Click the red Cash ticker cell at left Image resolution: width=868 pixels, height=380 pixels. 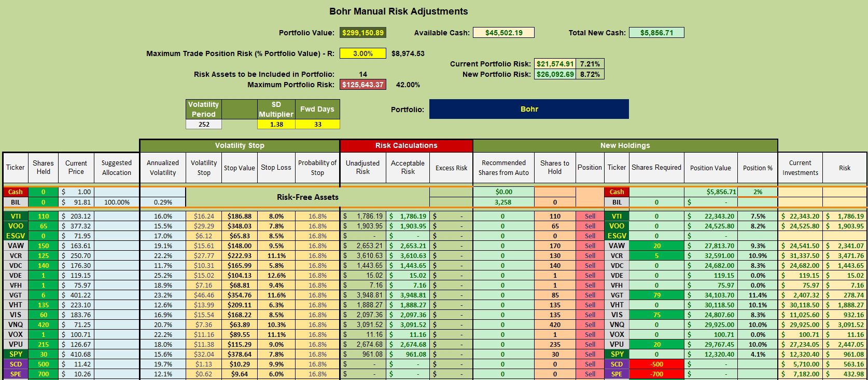coord(15,192)
